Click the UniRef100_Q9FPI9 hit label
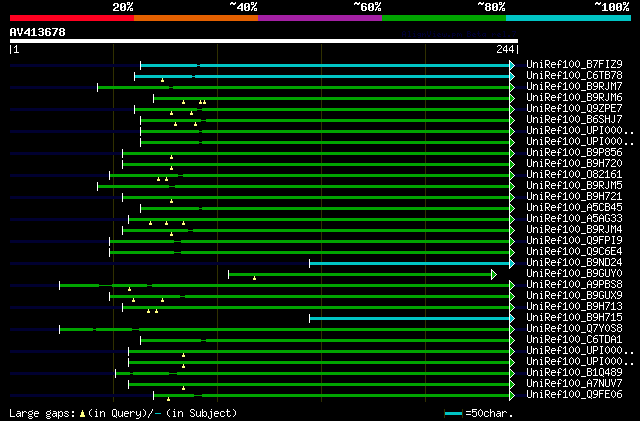640x421 pixels. (574, 241)
